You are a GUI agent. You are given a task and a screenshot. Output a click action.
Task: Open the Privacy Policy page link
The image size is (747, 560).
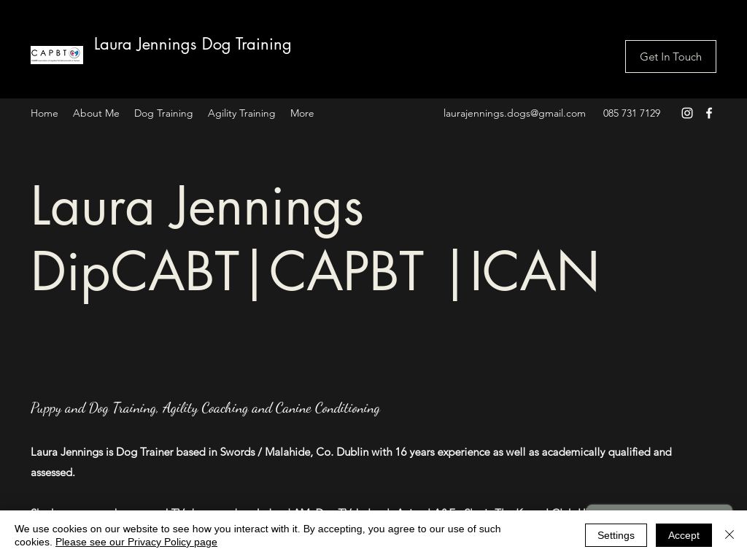136,542
